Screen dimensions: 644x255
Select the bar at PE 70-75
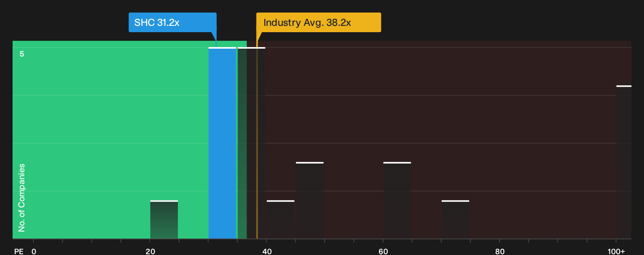(456, 220)
